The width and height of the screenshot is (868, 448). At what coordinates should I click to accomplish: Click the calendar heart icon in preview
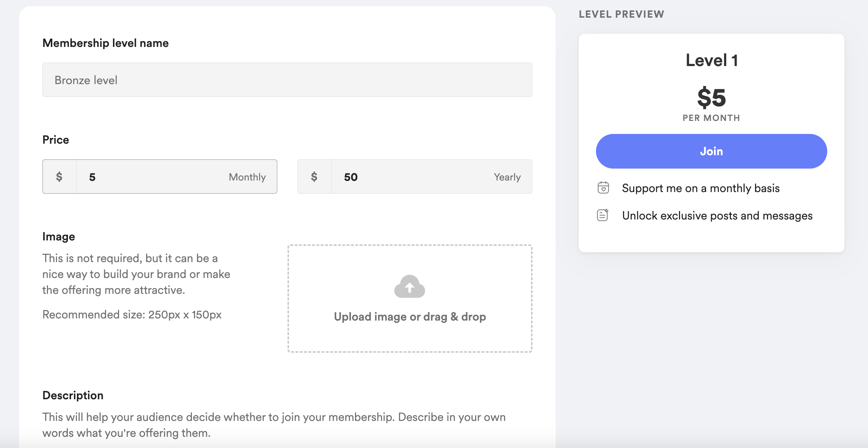pos(603,188)
